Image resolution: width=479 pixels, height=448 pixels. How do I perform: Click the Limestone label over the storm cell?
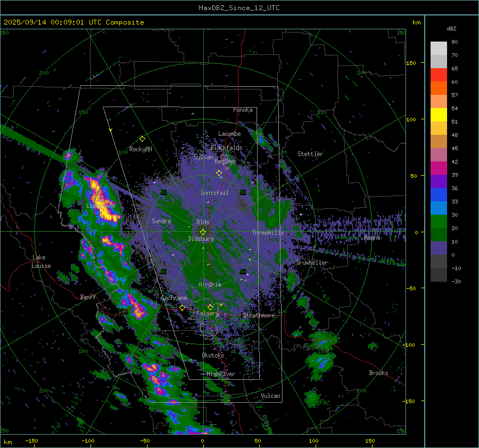point(101,206)
